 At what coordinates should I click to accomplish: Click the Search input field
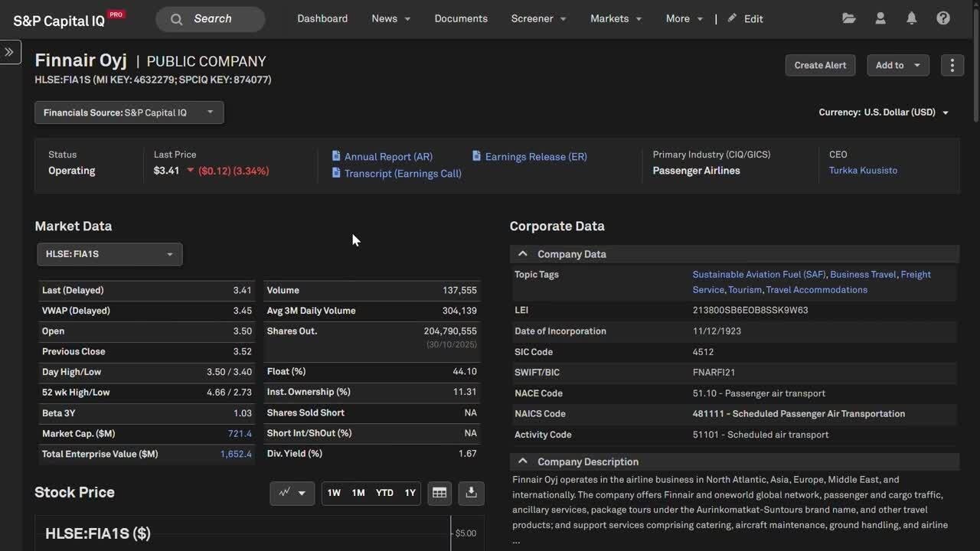[x=211, y=19]
